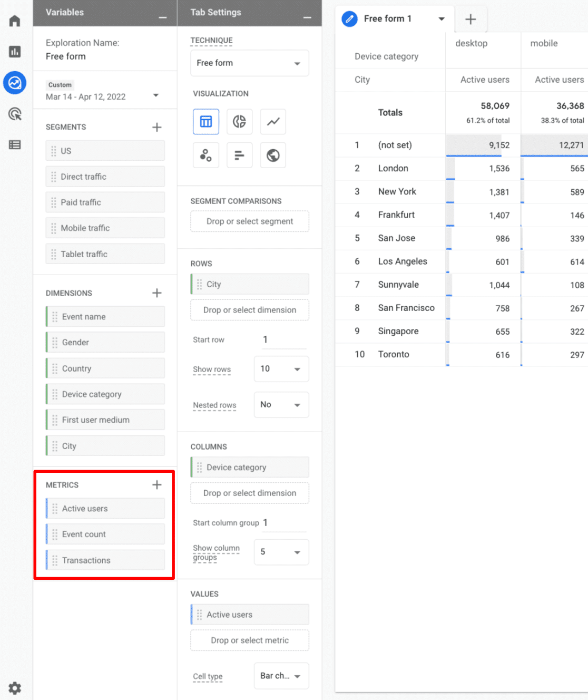Image resolution: width=588 pixels, height=700 pixels.
Task: Open Reports from the left sidebar
Action: pyautogui.click(x=15, y=52)
